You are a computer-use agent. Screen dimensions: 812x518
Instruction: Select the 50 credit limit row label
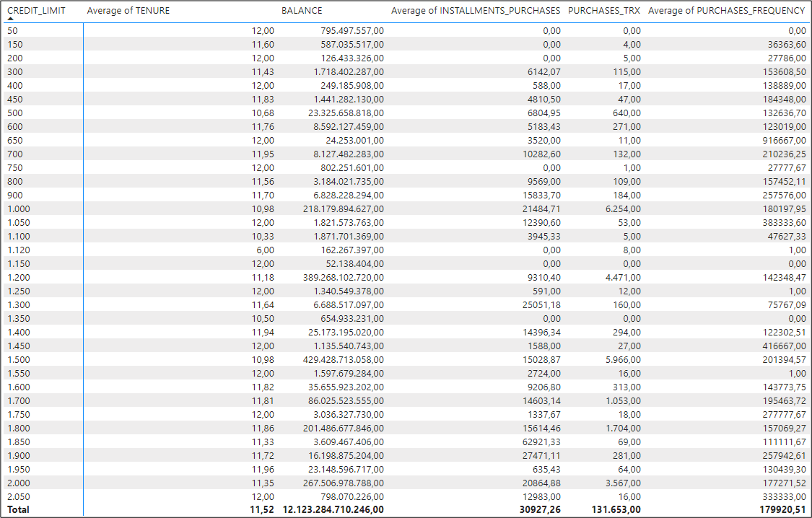click(12, 31)
